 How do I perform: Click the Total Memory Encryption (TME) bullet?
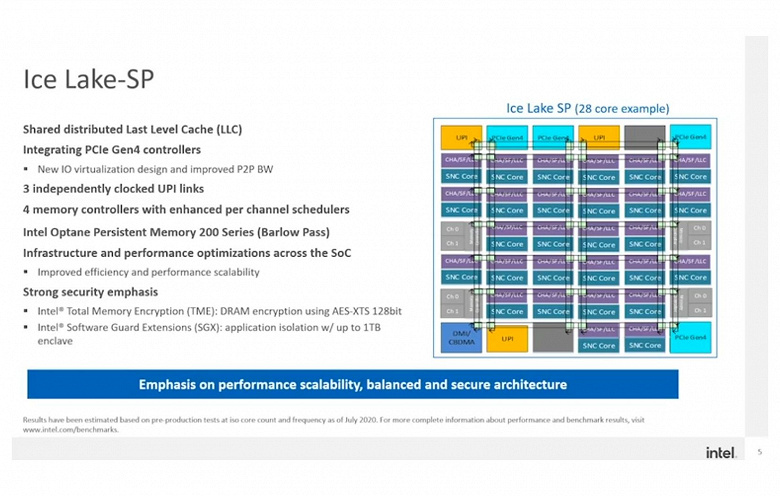[219, 311]
